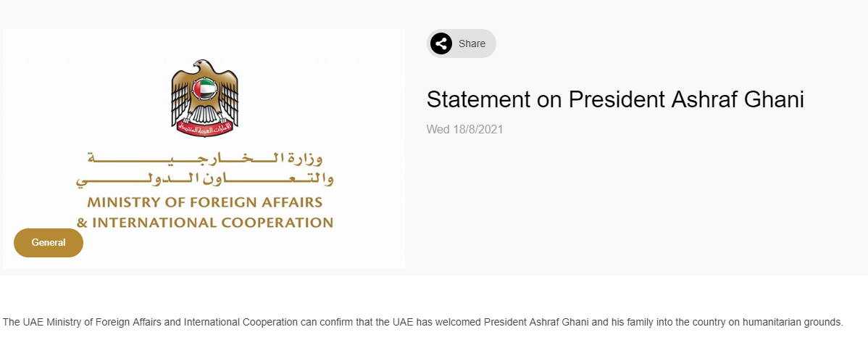
Task: Click the MINISTRY OF FOREIGN AFFAIRS logo text
Action: pyautogui.click(x=205, y=202)
